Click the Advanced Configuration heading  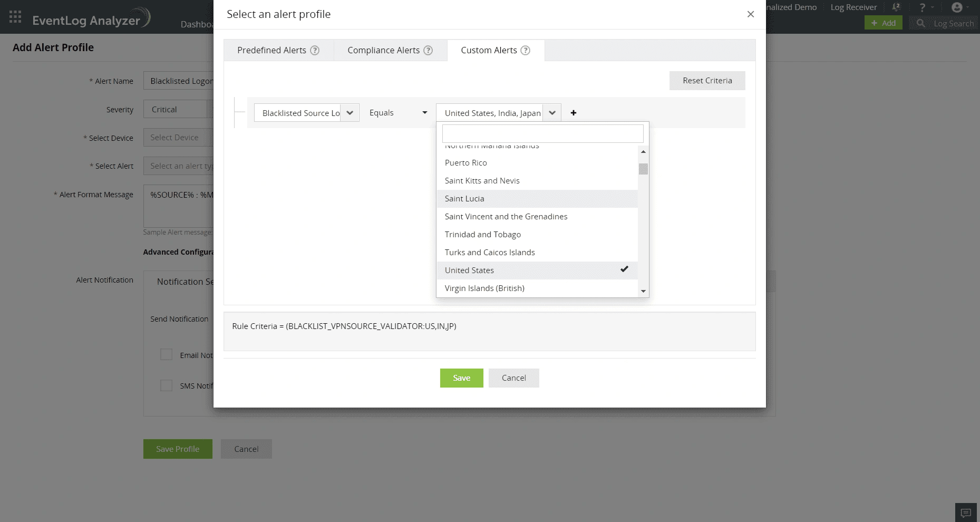tap(178, 252)
